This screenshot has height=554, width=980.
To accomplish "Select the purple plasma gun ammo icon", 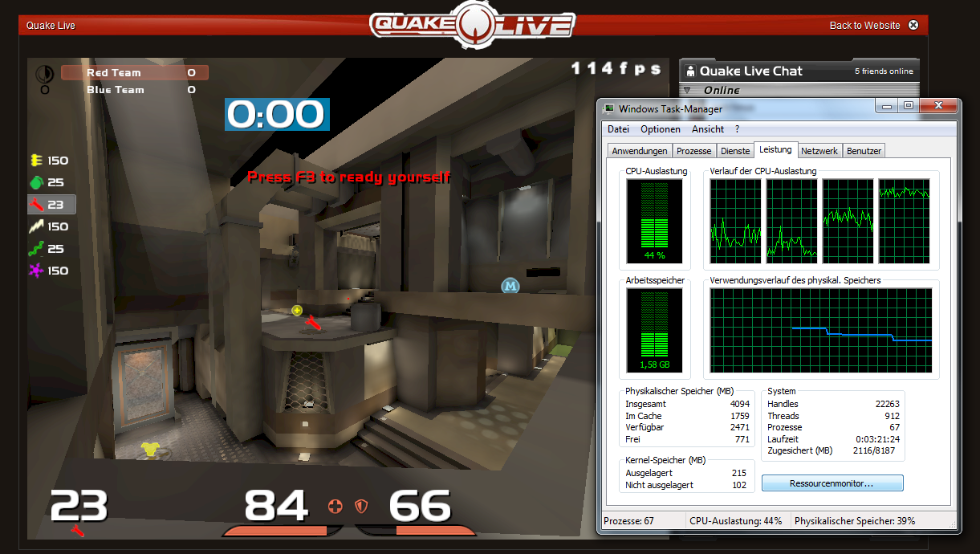I will 36,271.
